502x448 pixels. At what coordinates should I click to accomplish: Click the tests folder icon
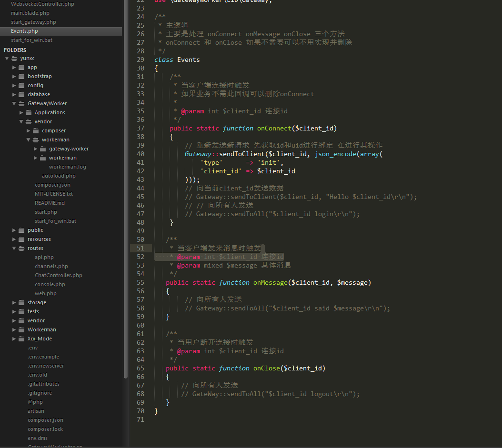[x=21, y=311]
